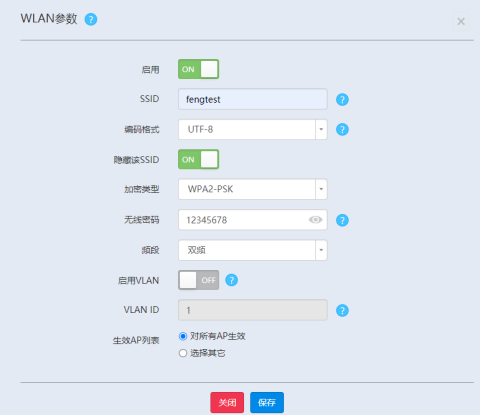The height and width of the screenshot is (415, 480).
Task: Select 选择其它 radio option
Action: click(x=183, y=353)
